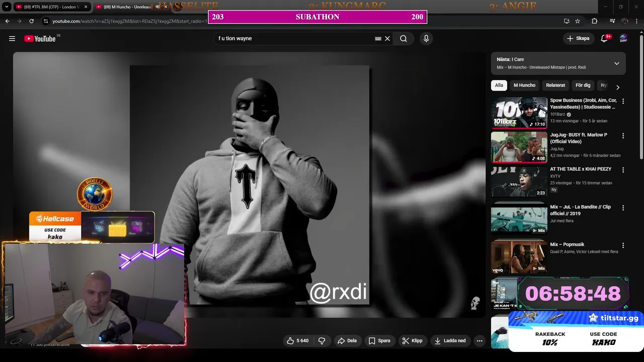Open more actions three-dot menu under video

tap(479, 341)
